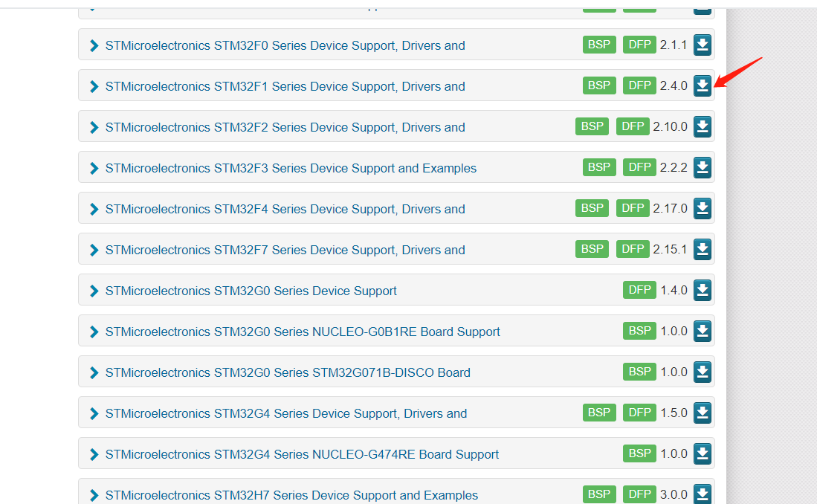Expand the STM32H7 Series row chevron
Viewport: 817px width, 504px height.
94,496
